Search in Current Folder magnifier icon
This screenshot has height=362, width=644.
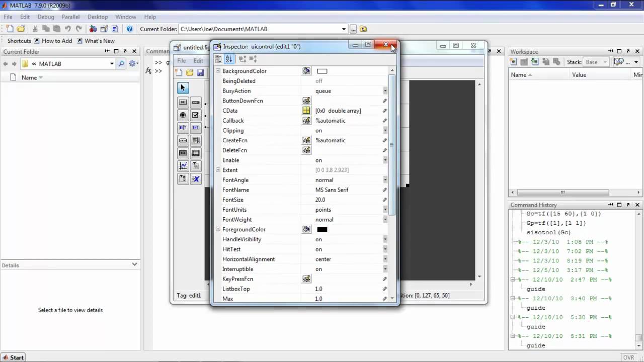pyautogui.click(x=121, y=64)
